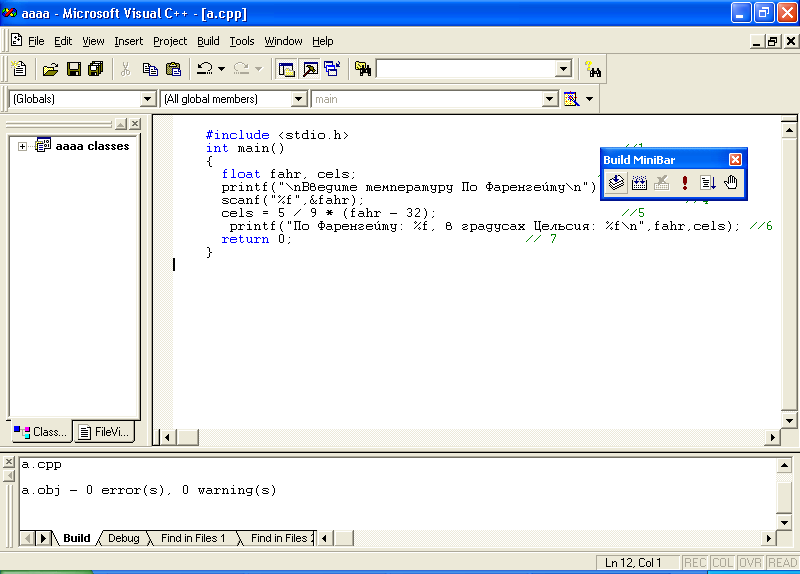The image size is (800, 574).
Task: Open the Project menu
Action: click(x=170, y=41)
